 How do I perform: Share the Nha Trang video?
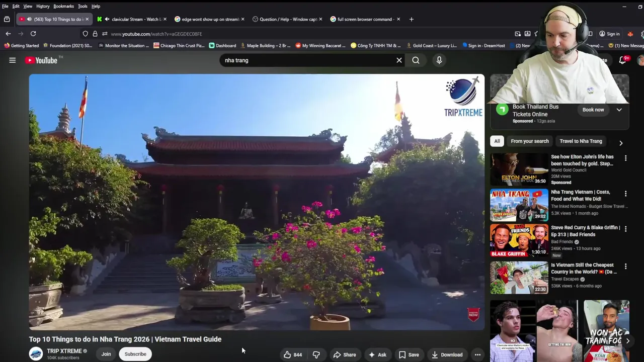coord(345,355)
